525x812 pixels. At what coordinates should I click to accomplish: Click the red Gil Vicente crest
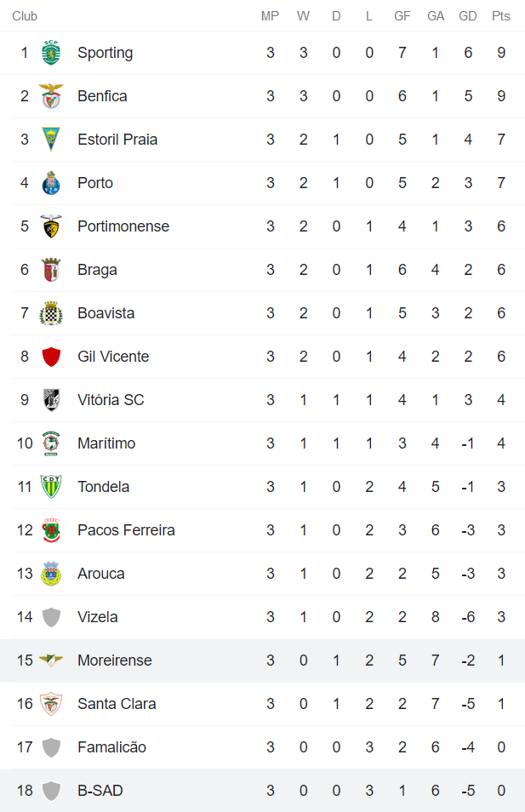(x=52, y=357)
